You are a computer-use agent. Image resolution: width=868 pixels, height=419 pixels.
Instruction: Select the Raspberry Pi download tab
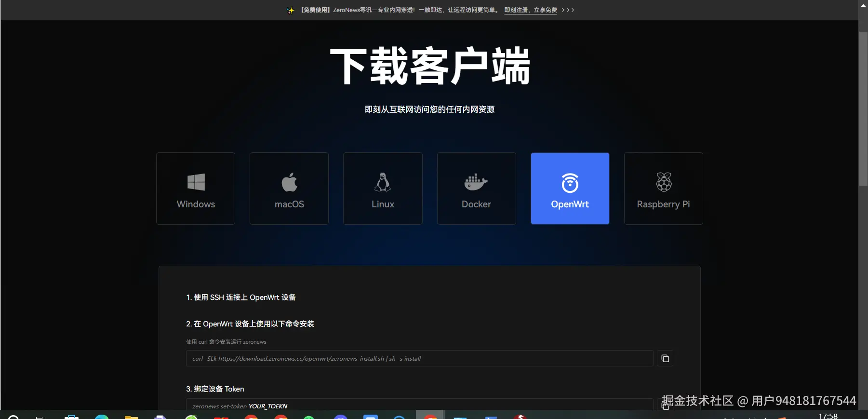coord(664,189)
